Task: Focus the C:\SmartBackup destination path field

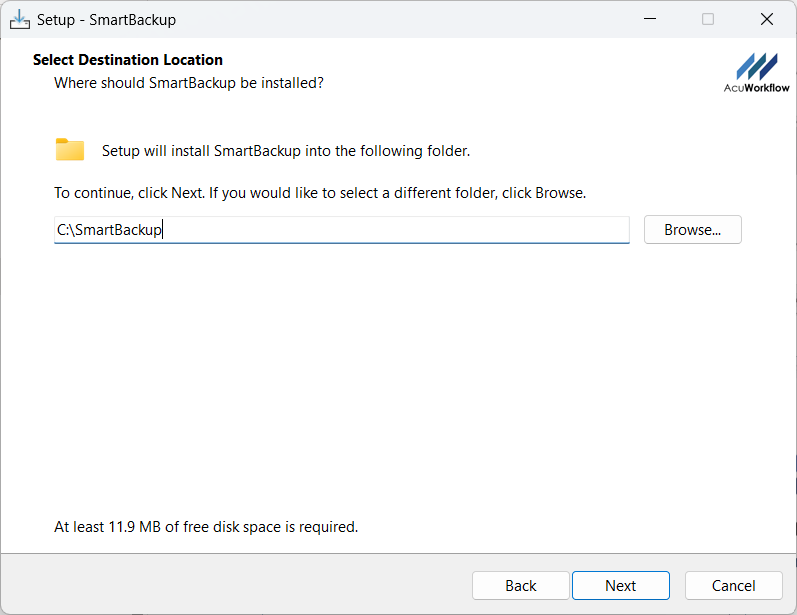Action: [340, 230]
